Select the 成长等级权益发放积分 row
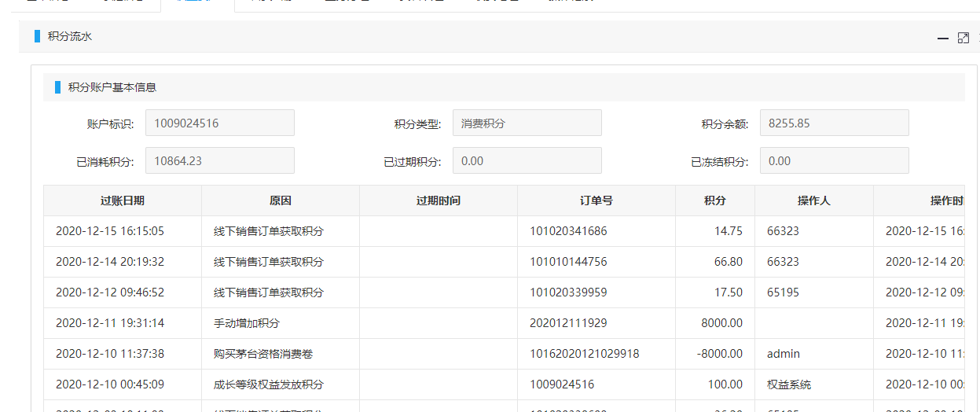This screenshot has width=980, height=412. coord(269,384)
